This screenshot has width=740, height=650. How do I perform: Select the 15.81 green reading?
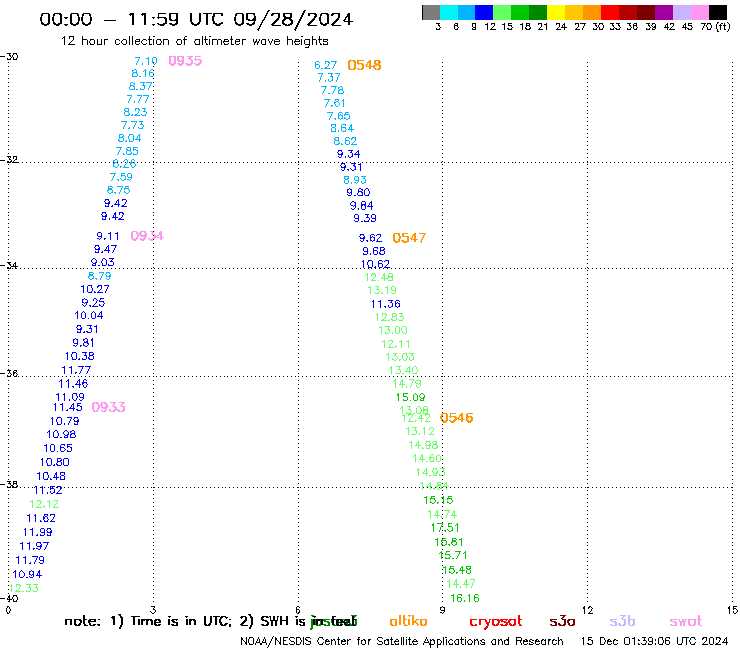coord(449,542)
